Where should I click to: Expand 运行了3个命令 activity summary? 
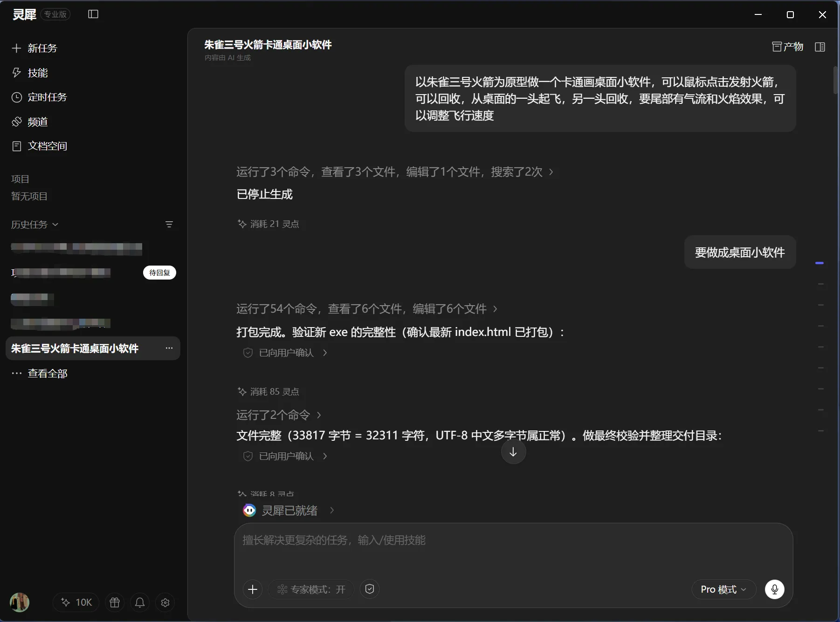[395, 172]
